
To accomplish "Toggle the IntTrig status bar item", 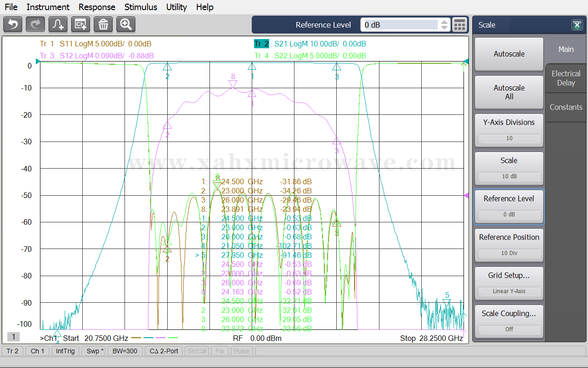I will (66, 351).
